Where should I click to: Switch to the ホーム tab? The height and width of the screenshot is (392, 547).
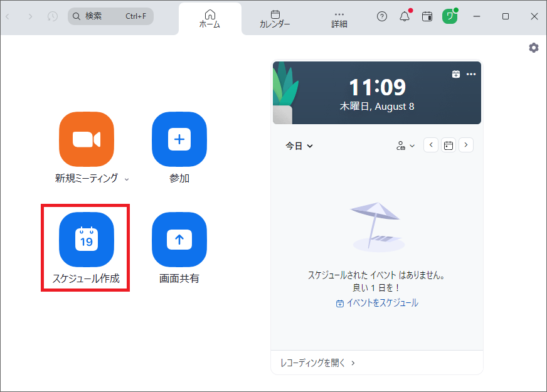[210, 19]
